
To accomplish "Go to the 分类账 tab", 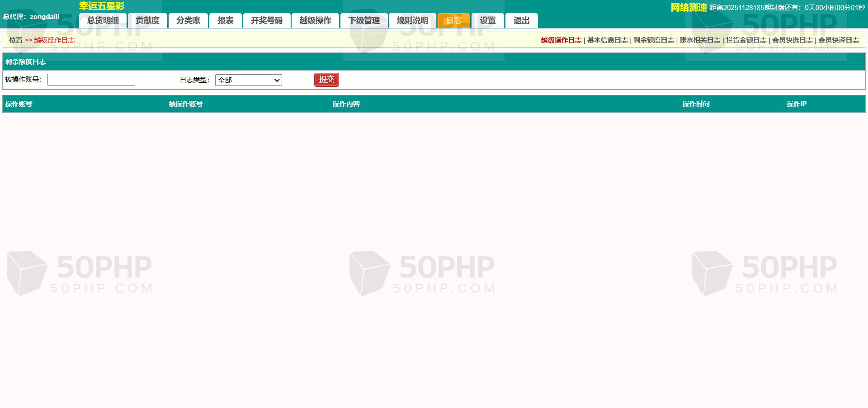I will pyautogui.click(x=188, y=21).
